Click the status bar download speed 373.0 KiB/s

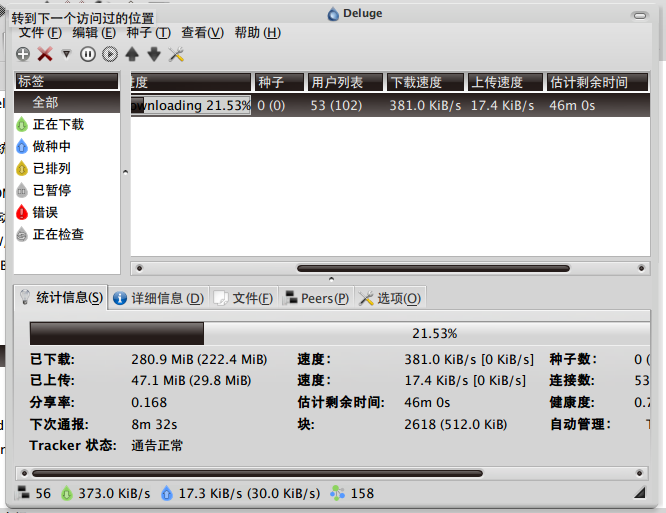114,493
